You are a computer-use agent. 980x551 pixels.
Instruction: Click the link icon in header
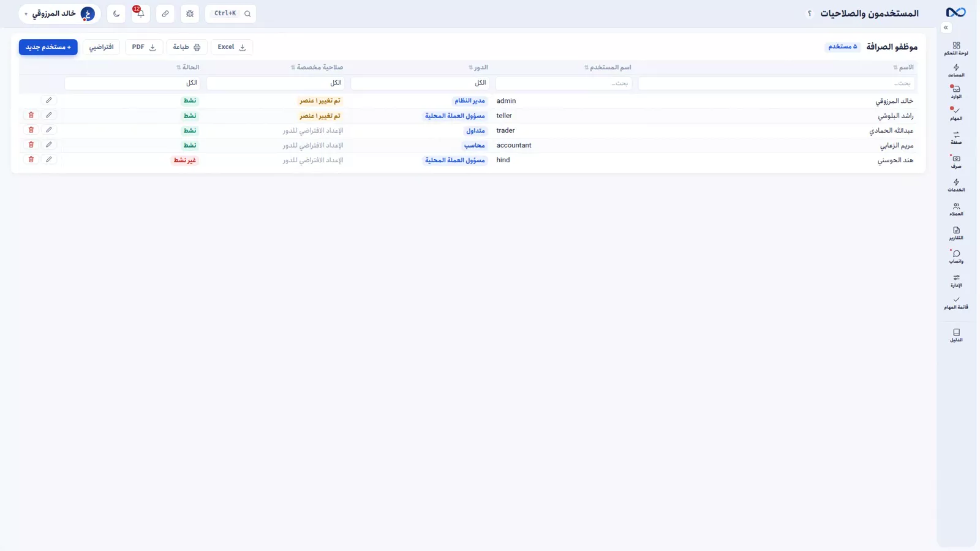[x=165, y=13]
